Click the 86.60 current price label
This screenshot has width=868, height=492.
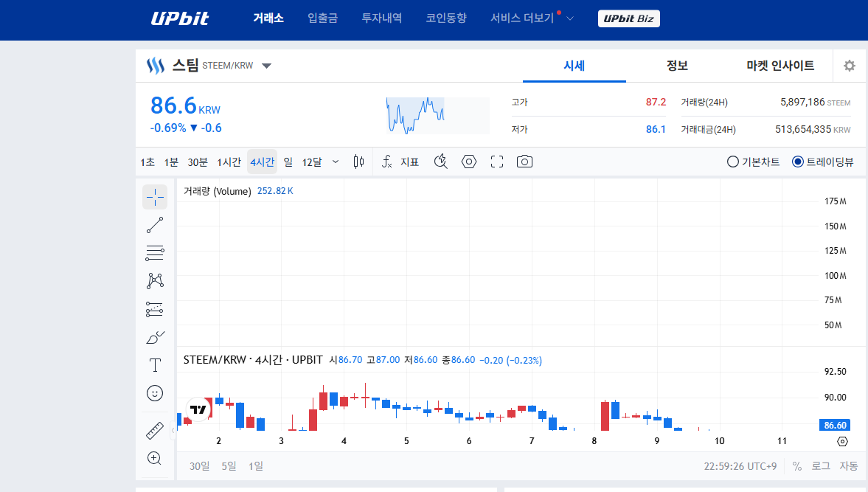coord(835,425)
